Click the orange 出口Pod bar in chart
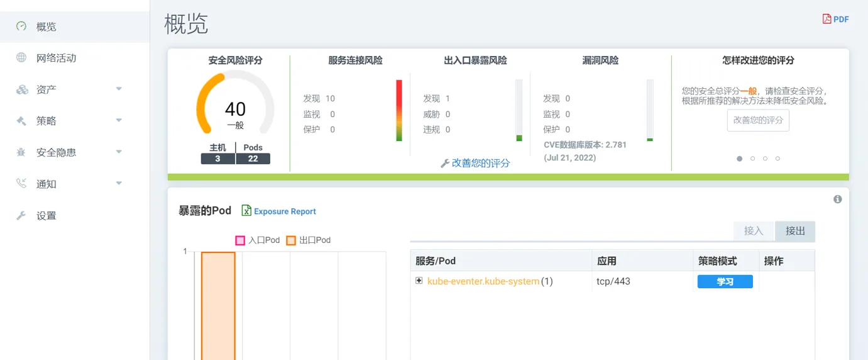Screen dimensions: 868x360 [218, 306]
